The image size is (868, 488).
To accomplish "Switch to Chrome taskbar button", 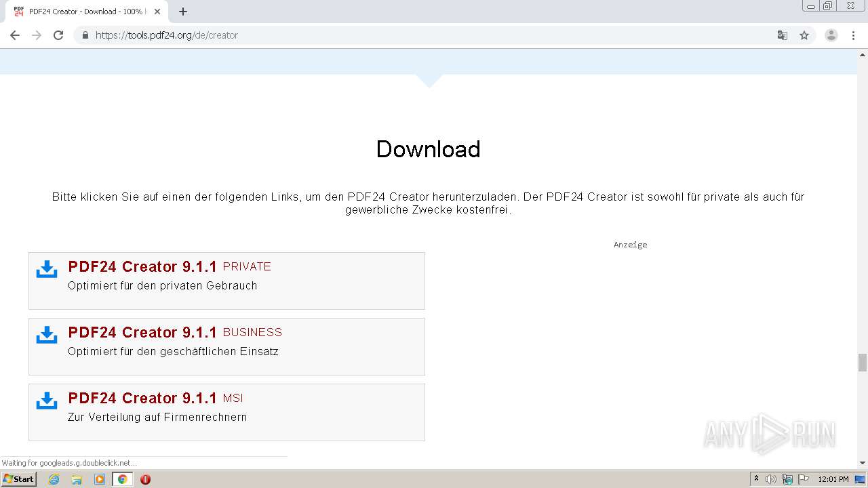I will click(122, 479).
